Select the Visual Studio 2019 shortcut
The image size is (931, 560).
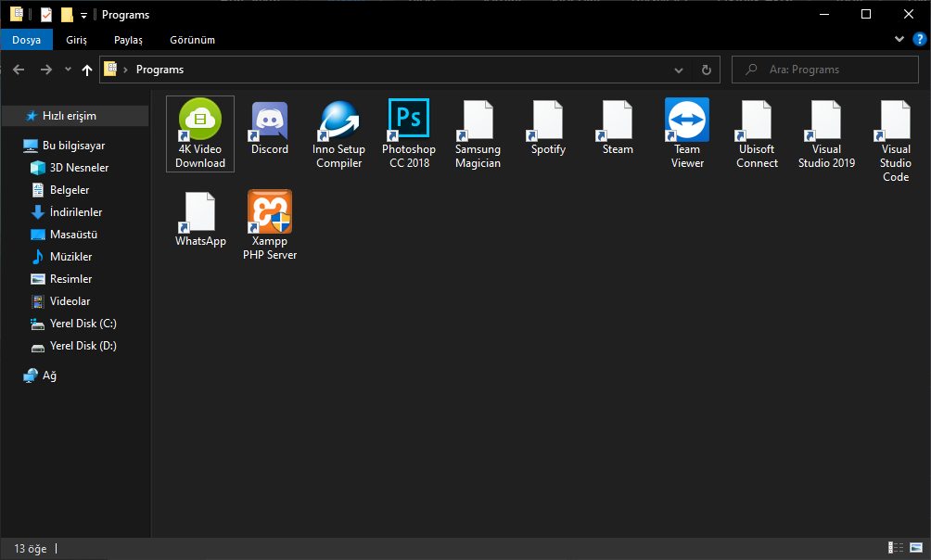(x=826, y=134)
